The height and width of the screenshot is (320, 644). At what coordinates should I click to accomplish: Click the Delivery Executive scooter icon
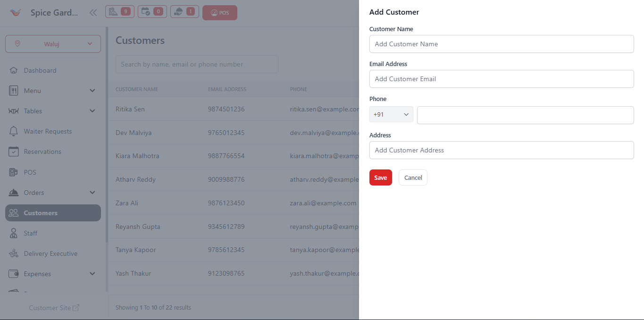tap(15, 253)
